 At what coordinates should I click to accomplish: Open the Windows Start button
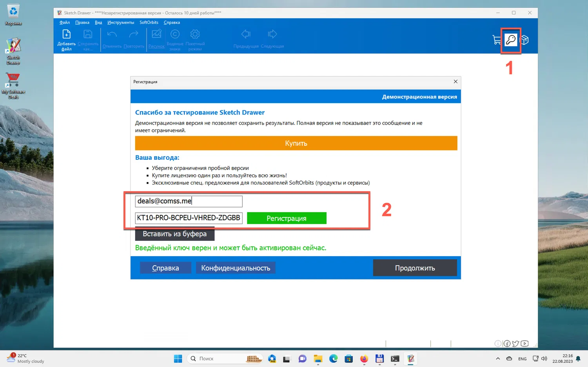click(178, 358)
